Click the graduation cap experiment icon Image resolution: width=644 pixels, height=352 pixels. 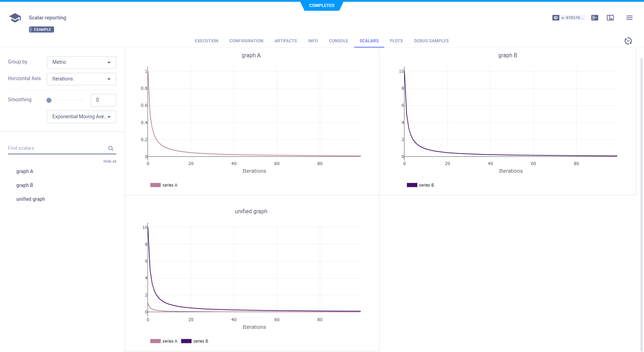coord(15,18)
